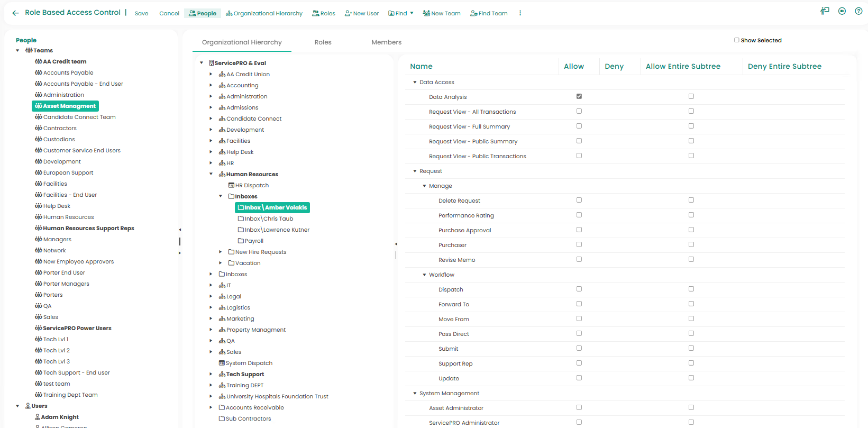This screenshot has width=868, height=428.
Task: Open the help question mark icon
Action: click(x=858, y=11)
